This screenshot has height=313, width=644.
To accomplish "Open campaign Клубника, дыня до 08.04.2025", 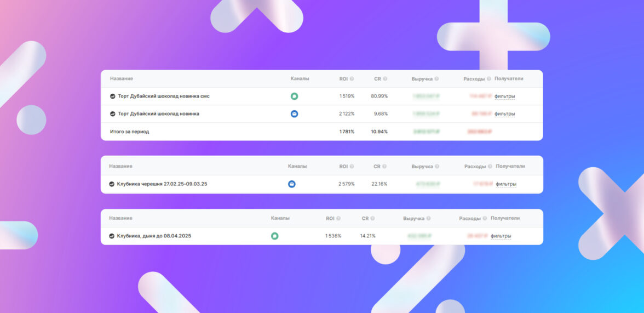I will click(154, 236).
